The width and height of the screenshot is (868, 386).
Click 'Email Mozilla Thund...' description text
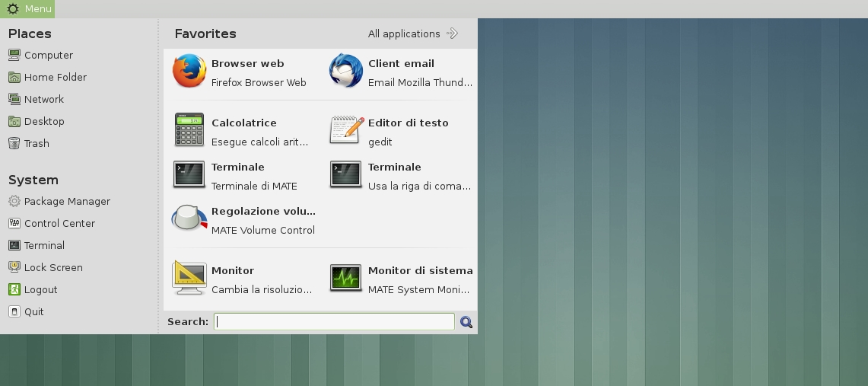[420, 82]
